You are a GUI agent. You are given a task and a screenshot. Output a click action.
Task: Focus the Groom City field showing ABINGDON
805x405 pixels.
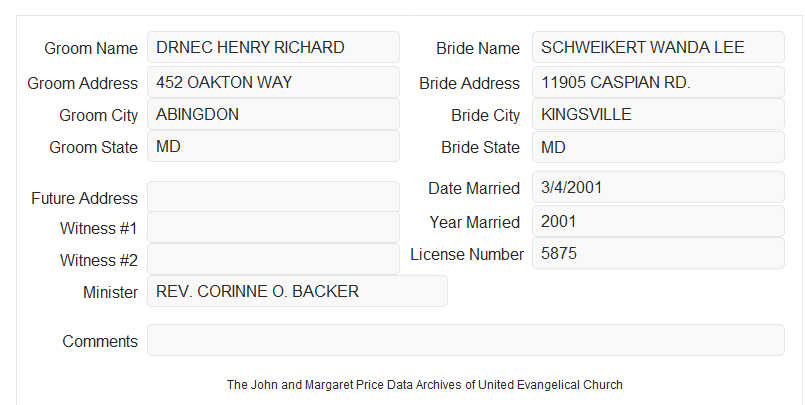click(x=273, y=114)
